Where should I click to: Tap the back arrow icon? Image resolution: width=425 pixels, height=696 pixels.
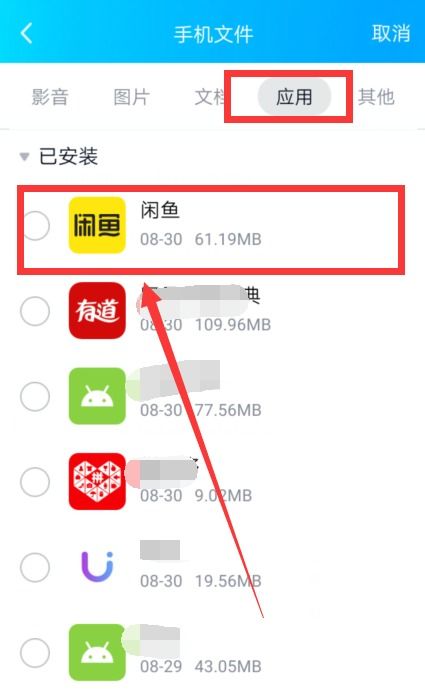click(x=27, y=33)
